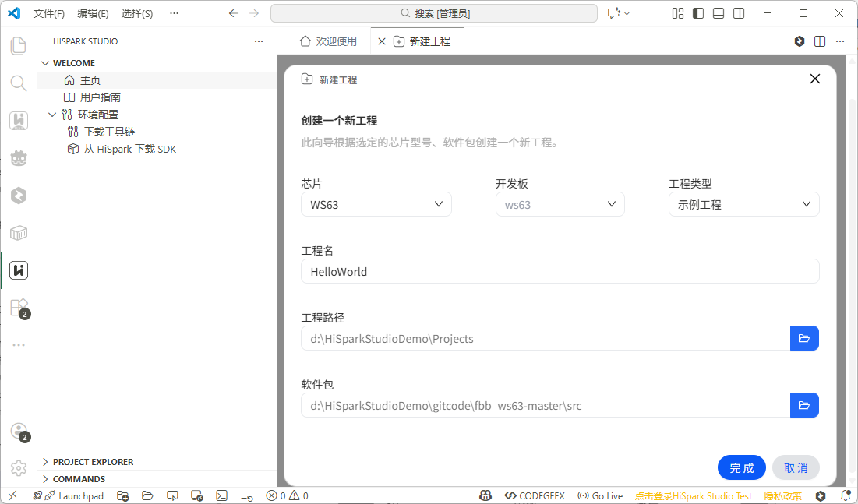
Task: Open the Search view in activity bar
Action: tap(19, 83)
